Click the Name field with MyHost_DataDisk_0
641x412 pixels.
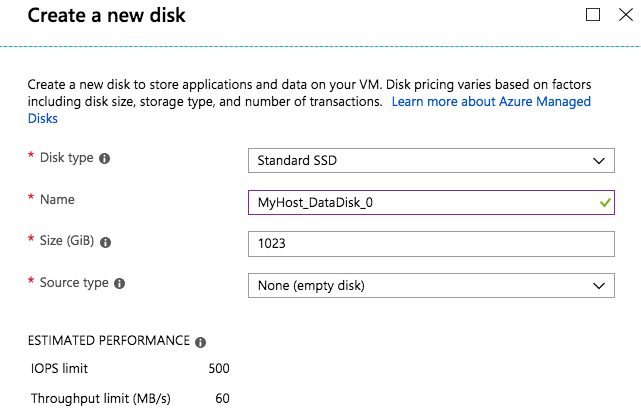(x=431, y=202)
